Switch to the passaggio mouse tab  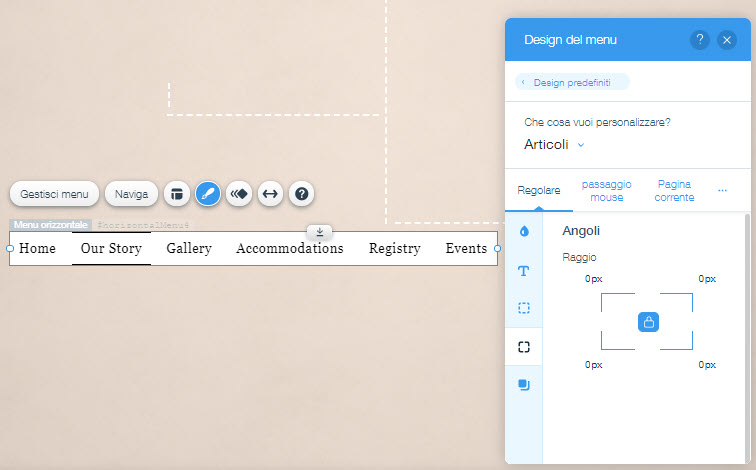[x=607, y=190]
